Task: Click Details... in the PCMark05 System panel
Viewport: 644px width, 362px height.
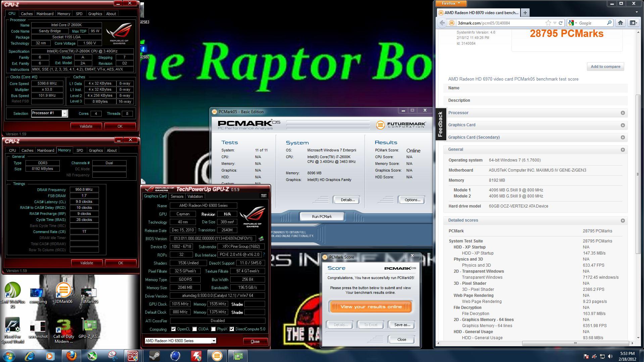Action: [x=347, y=200]
